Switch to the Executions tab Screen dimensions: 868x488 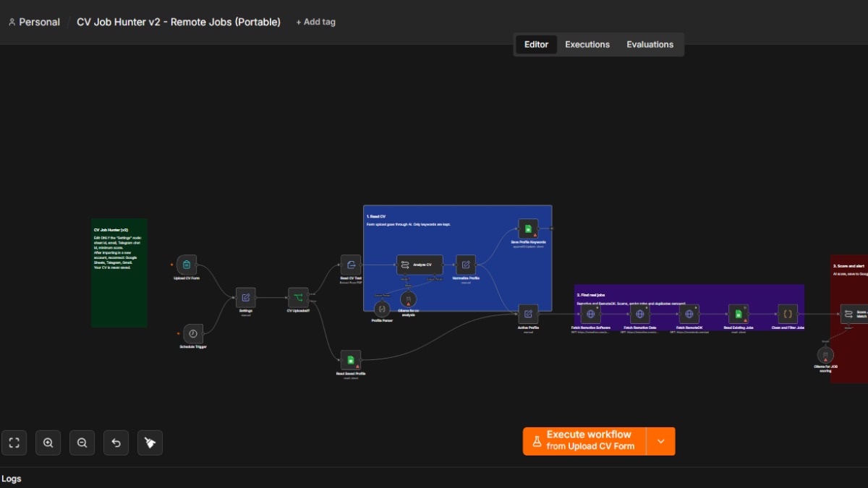pyautogui.click(x=587, y=44)
